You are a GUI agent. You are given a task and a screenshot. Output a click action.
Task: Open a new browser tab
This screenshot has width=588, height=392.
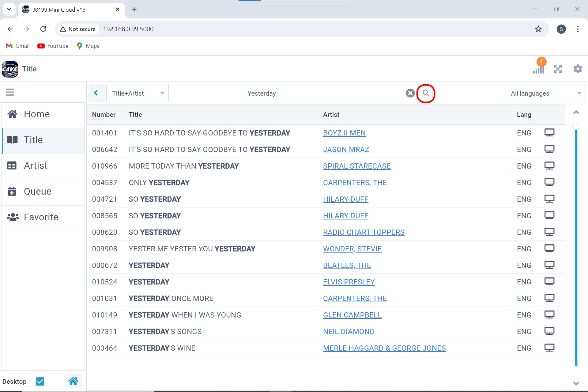[x=134, y=9]
